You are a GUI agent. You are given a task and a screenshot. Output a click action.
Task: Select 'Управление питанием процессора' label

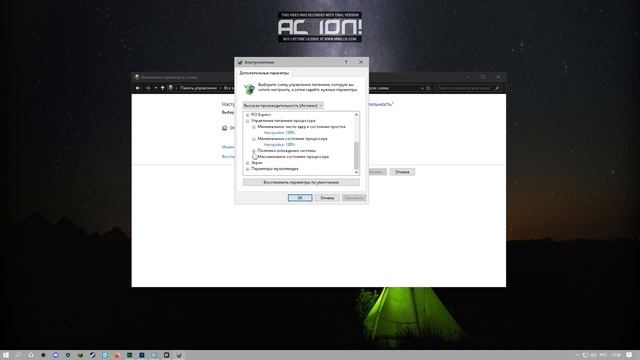click(x=283, y=121)
